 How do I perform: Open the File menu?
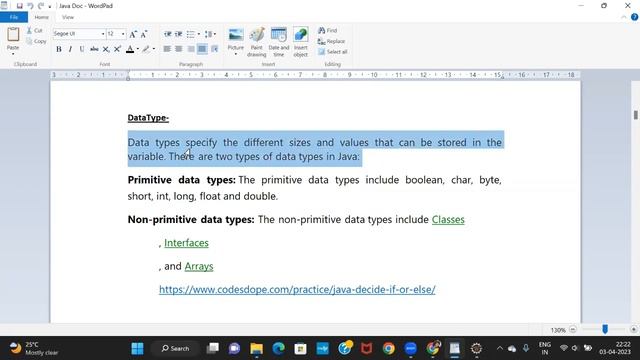coord(14,17)
